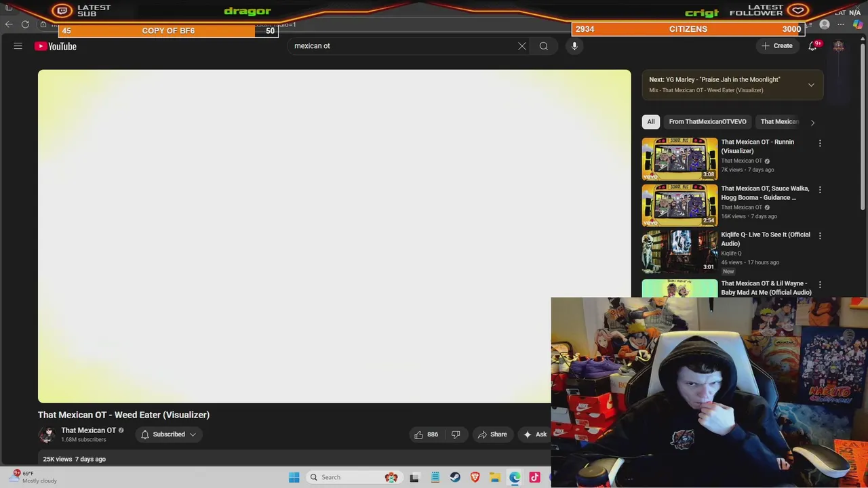Image resolution: width=868 pixels, height=488 pixels.
Task: Open the YouTube guide hamburger menu
Action: coord(18,46)
